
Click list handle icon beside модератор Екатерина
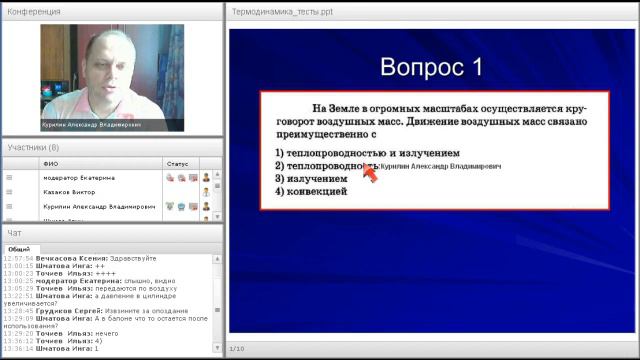pyautogui.click(x=9, y=178)
